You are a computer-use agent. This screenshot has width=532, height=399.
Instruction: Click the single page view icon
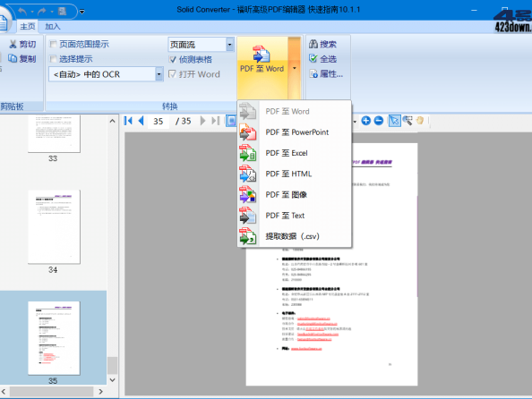tap(231, 121)
